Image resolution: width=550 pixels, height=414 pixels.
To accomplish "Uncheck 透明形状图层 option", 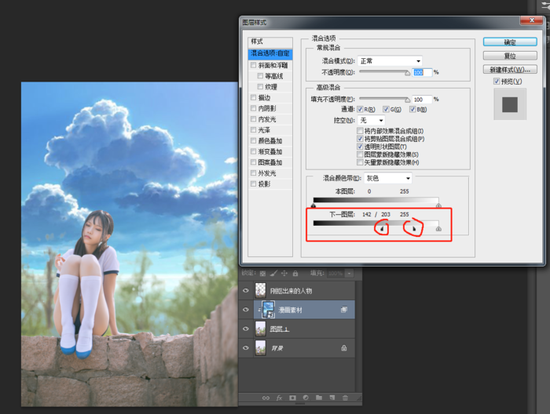I will [x=360, y=147].
